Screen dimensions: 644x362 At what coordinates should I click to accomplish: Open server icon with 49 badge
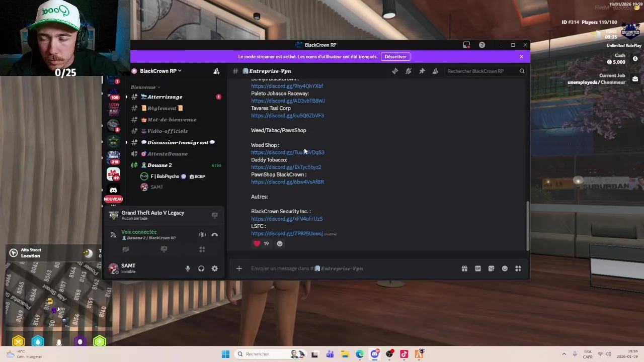click(114, 174)
